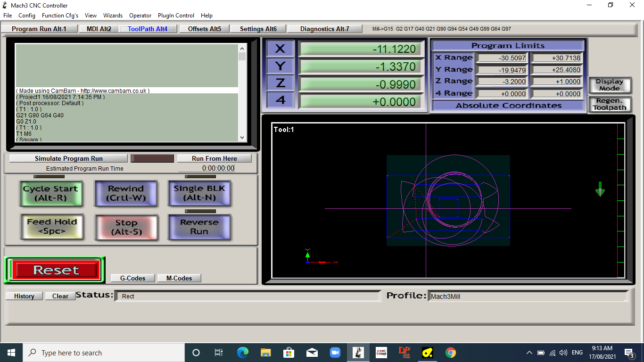644x362 pixels.
Task: Click the Run From Here button
Action: click(214, 158)
